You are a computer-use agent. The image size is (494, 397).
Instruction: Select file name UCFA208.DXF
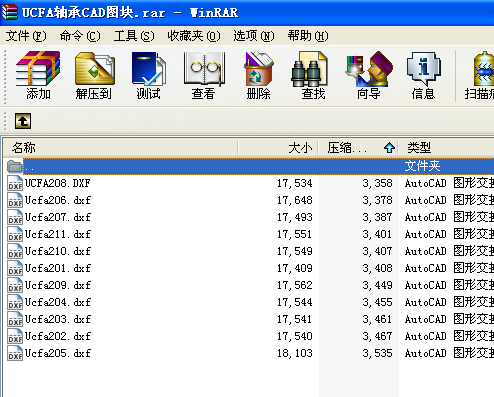(58, 183)
